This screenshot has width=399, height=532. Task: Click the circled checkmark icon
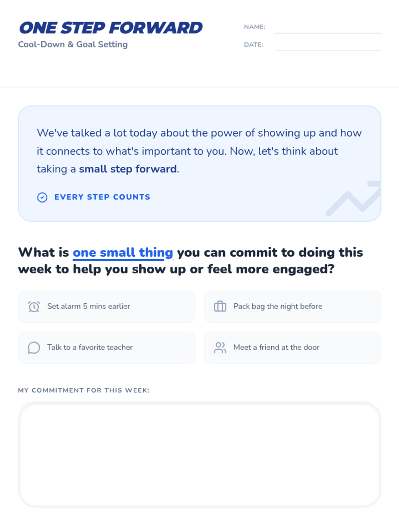(42, 197)
